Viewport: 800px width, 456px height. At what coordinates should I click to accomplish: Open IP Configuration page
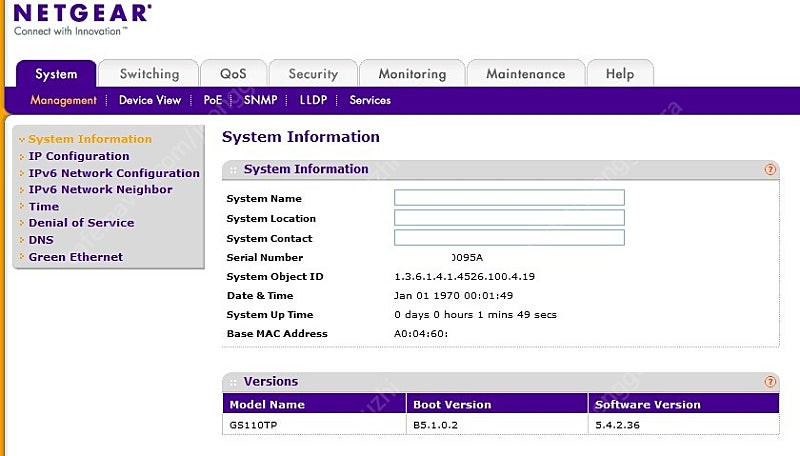coord(79,156)
